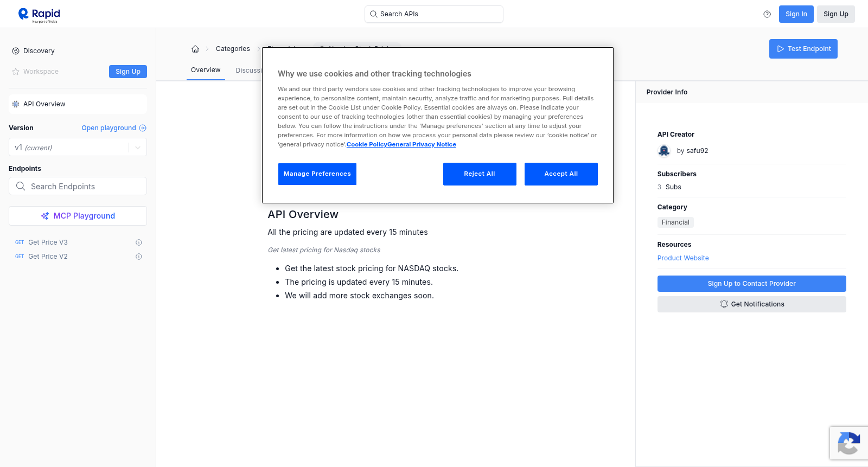The height and width of the screenshot is (467, 868).
Task: Switch to the Overview tab
Action: pos(206,70)
